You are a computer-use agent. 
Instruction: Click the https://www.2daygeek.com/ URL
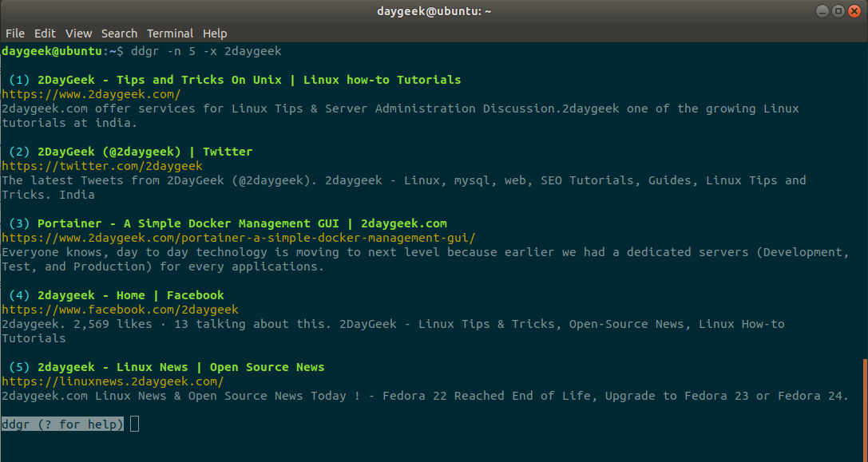pos(91,94)
